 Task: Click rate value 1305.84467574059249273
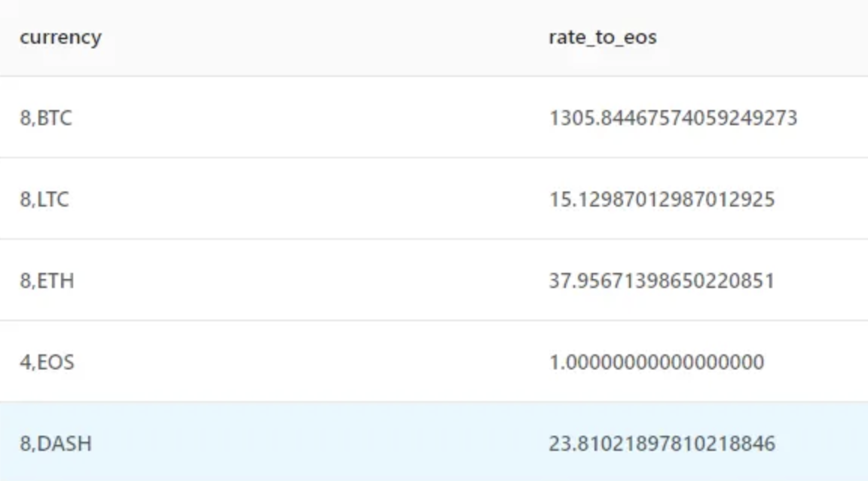point(673,118)
